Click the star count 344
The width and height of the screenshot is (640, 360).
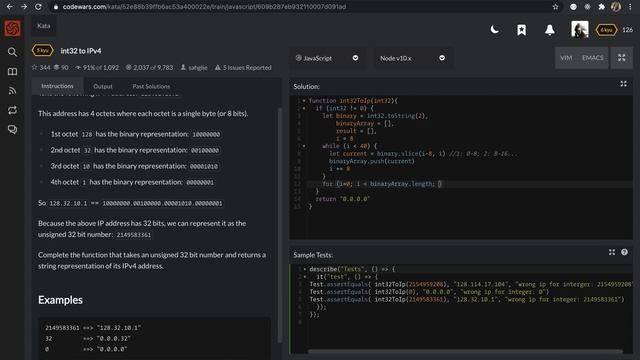tap(41, 67)
